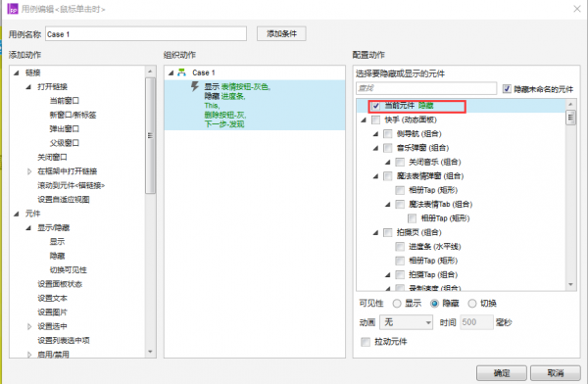Viewport: 588px width, 384px height.
Task: Add the 切换可见性 action
Action: [x=68, y=270]
